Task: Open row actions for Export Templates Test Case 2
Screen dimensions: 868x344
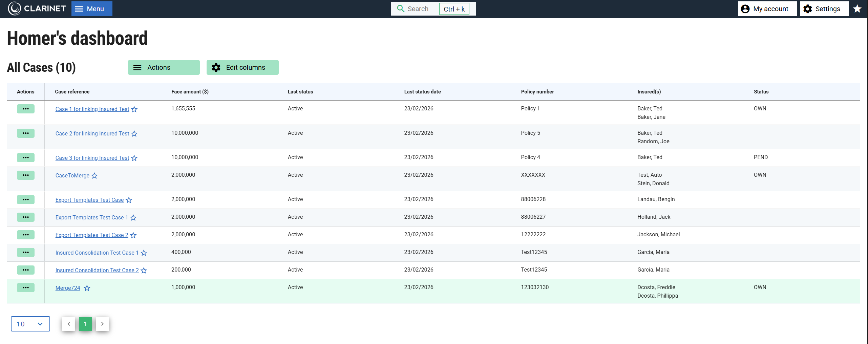Action: click(x=26, y=235)
